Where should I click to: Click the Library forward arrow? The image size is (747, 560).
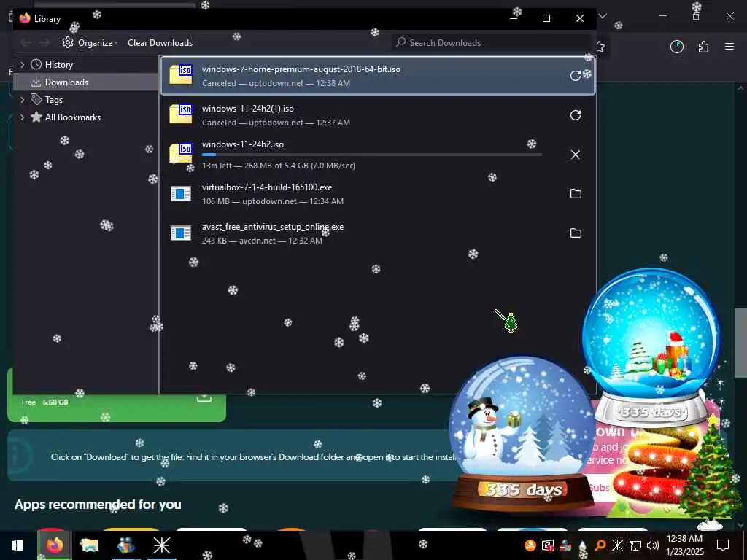44,43
